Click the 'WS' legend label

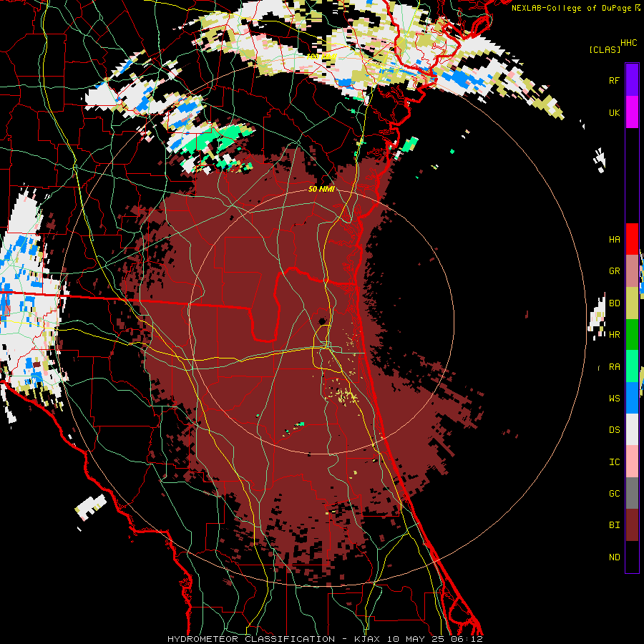(614, 399)
